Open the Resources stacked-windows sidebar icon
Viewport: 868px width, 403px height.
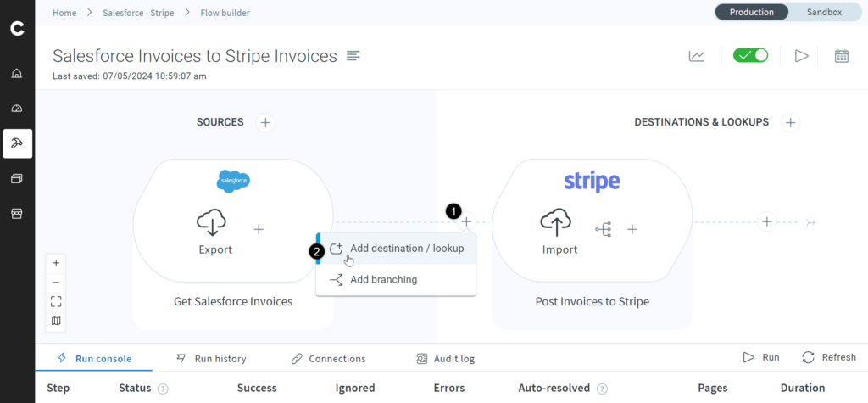point(17,178)
